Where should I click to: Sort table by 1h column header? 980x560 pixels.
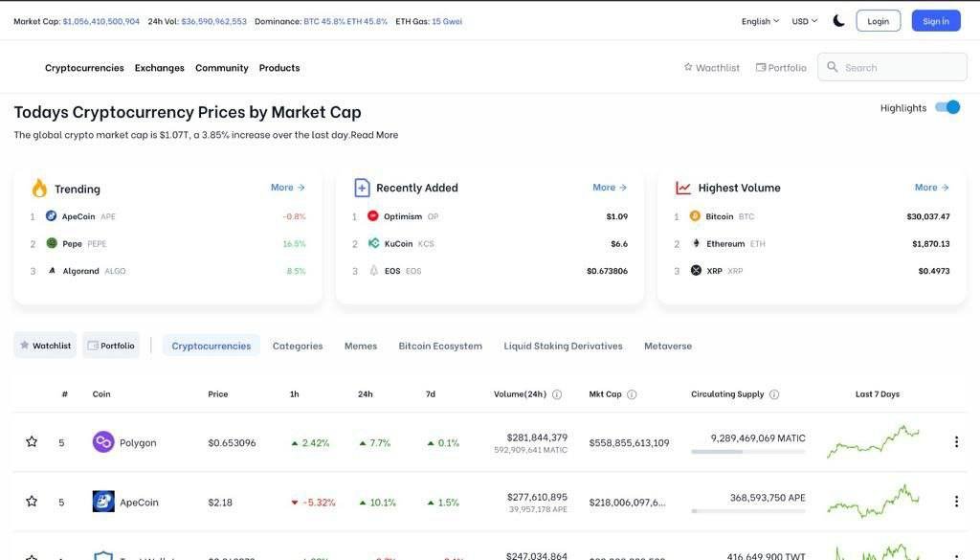295,393
